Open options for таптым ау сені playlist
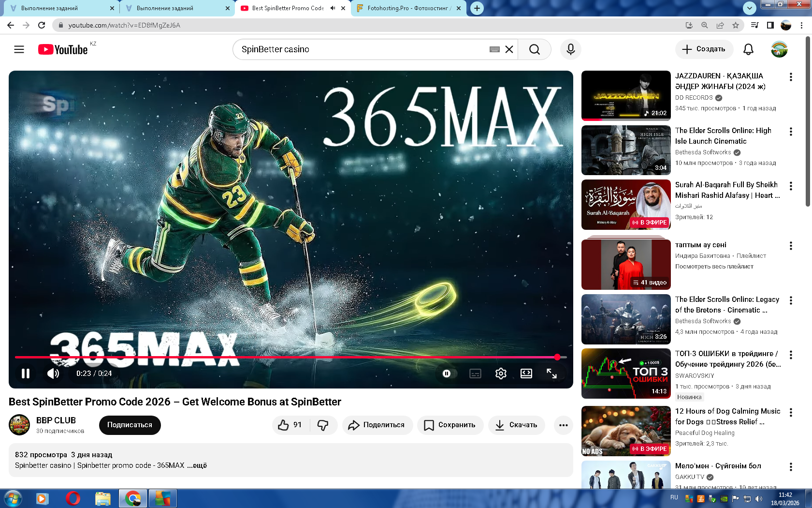 (x=791, y=246)
